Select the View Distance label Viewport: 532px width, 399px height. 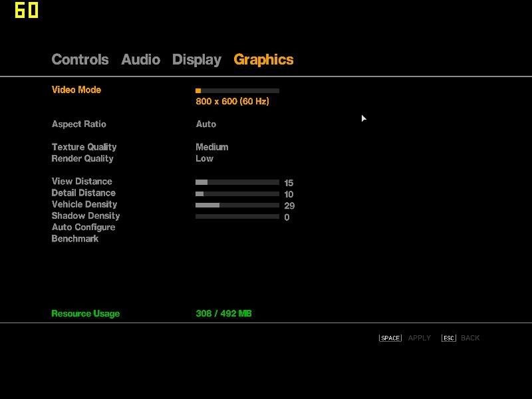click(x=82, y=181)
